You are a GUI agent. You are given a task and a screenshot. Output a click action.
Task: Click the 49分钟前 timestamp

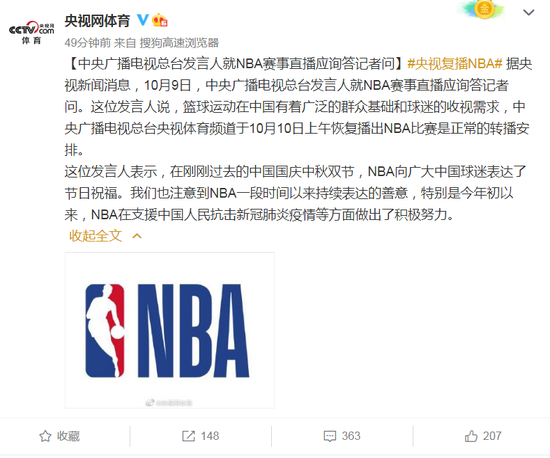88,43
